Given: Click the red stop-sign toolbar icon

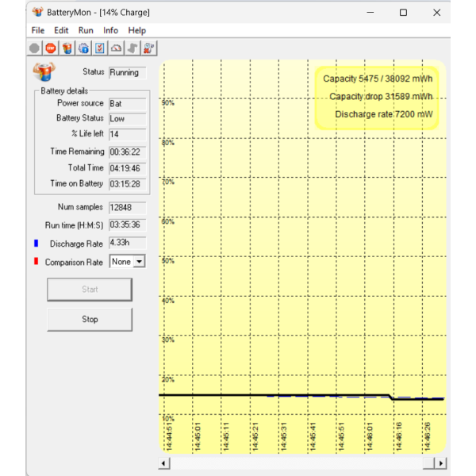Looking at the screenshot, I should 51,48.
